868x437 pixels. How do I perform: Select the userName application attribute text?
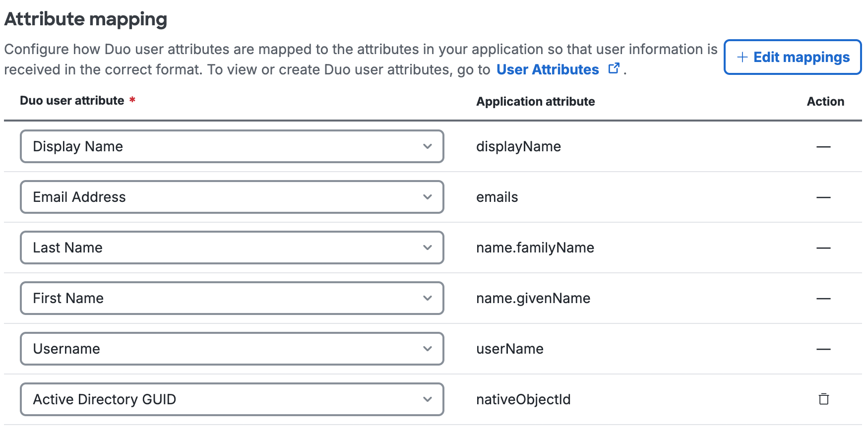(510, 349)
